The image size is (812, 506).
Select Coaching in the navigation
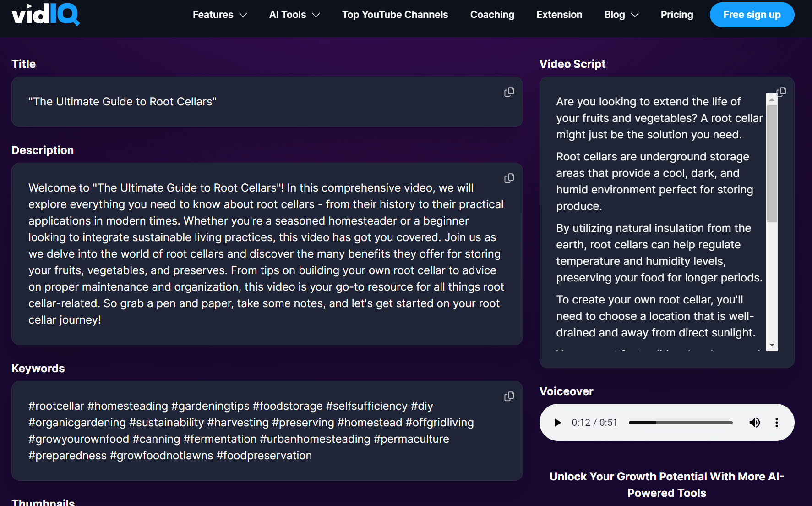click(x=492, y=14)
